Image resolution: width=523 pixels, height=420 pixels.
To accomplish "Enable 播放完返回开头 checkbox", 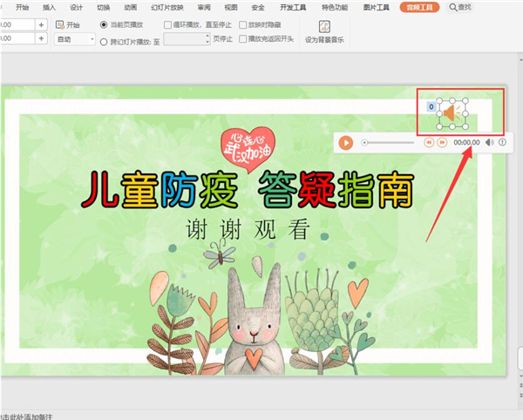I will (x=241, y=40).
